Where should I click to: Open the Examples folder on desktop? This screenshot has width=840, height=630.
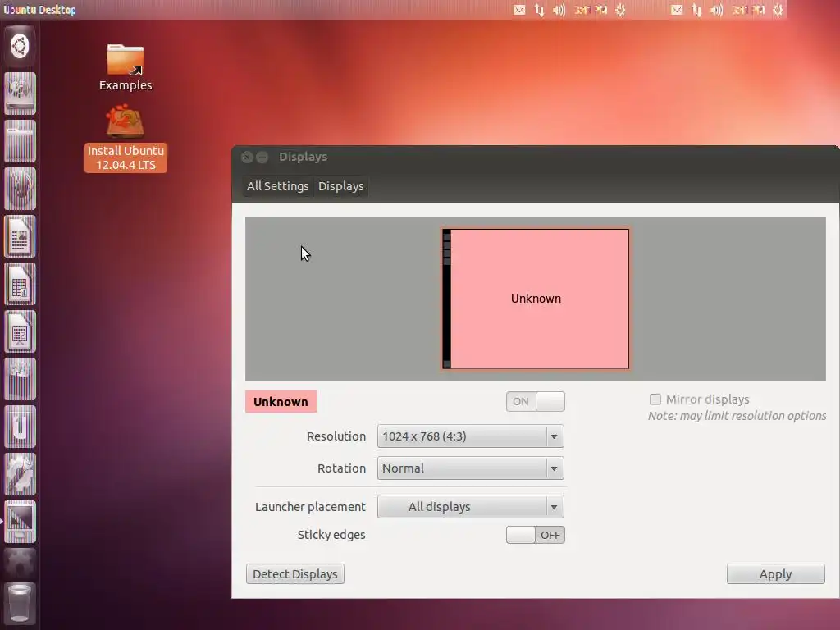click(x=126, y=67)
